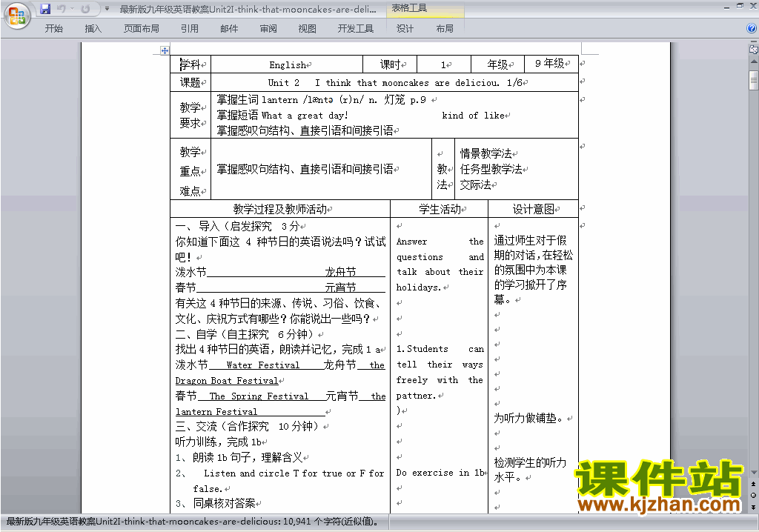The width and height of the screenshot is (759, 532).
Task: Click the Undo arrow in Quick Access
Action: click(x=61, y=9)
